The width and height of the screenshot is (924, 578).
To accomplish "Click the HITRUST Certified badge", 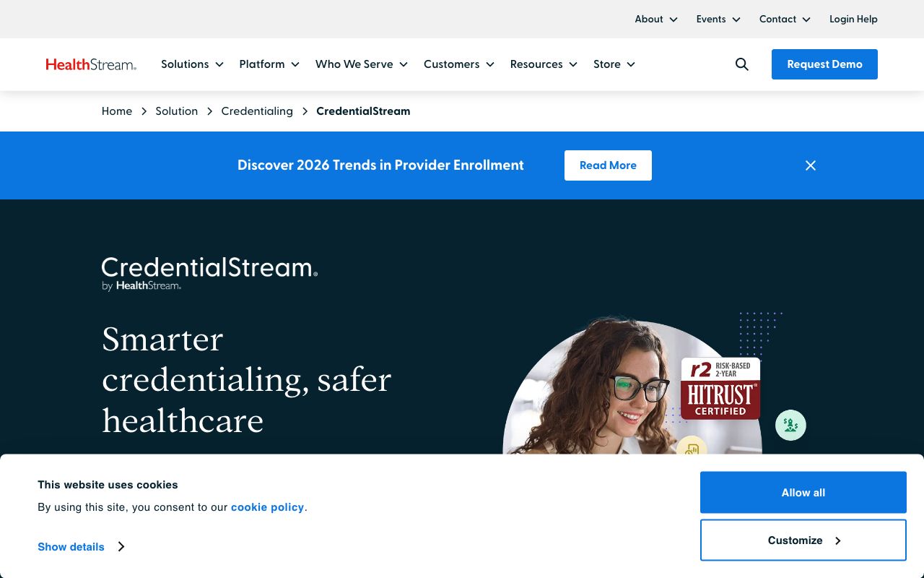I will point(720,388).
